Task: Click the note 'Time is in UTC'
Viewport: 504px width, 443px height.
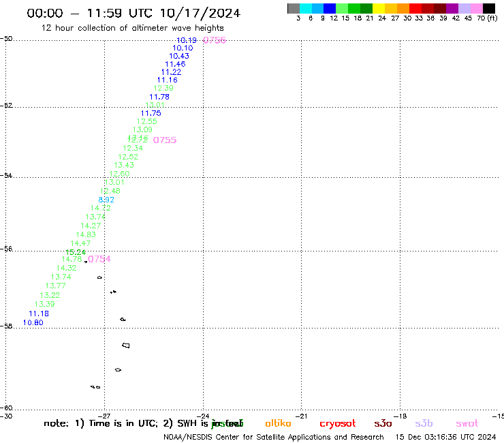Action: tap(123, 423)
